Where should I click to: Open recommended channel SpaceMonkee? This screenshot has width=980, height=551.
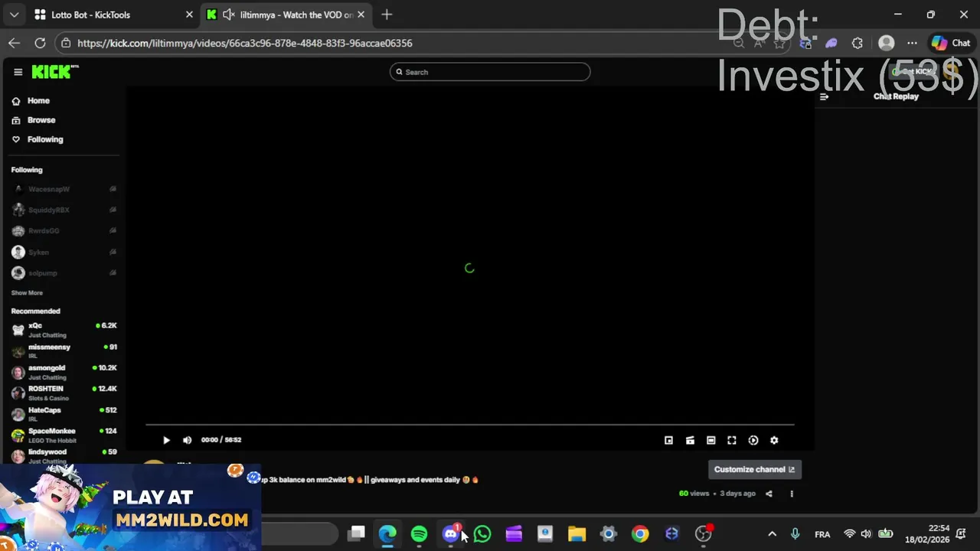click(64, 435)
